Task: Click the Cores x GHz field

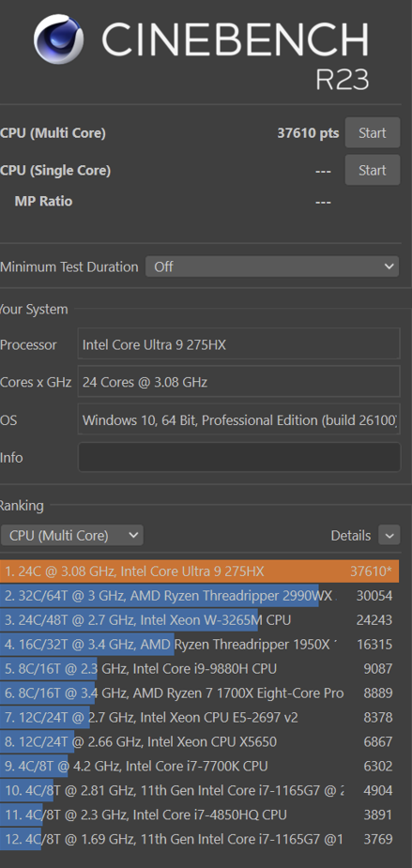Action: pos(239,381)
